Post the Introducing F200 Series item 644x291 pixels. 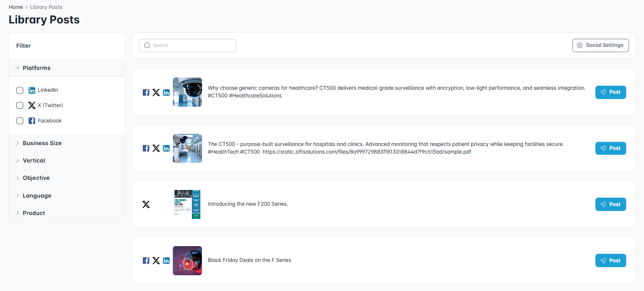[610, 205]
